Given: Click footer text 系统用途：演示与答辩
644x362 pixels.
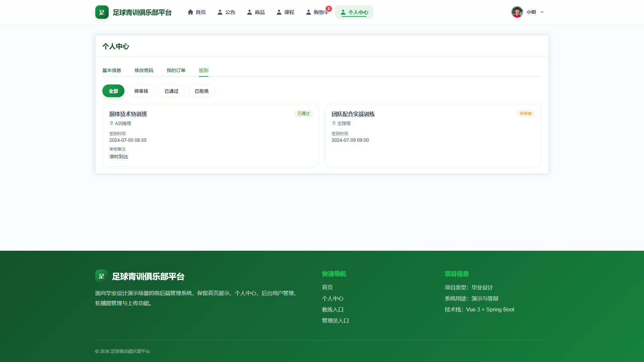Looking at the screenshot, I should 472,298.
